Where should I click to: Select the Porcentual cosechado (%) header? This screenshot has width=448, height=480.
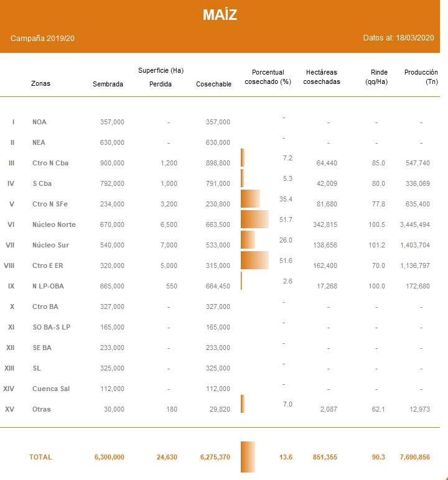268,77
